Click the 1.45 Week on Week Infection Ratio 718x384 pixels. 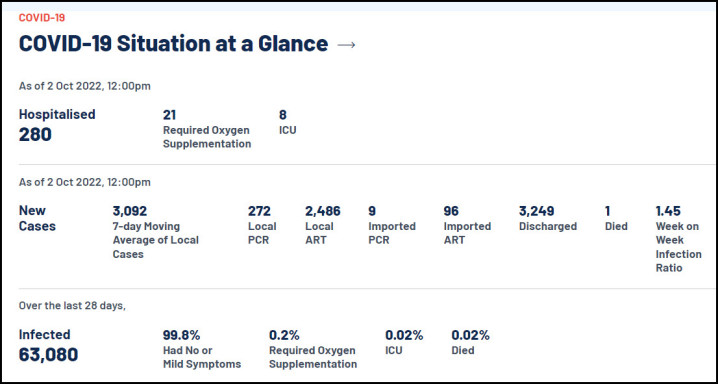click(x=679, y=239)
